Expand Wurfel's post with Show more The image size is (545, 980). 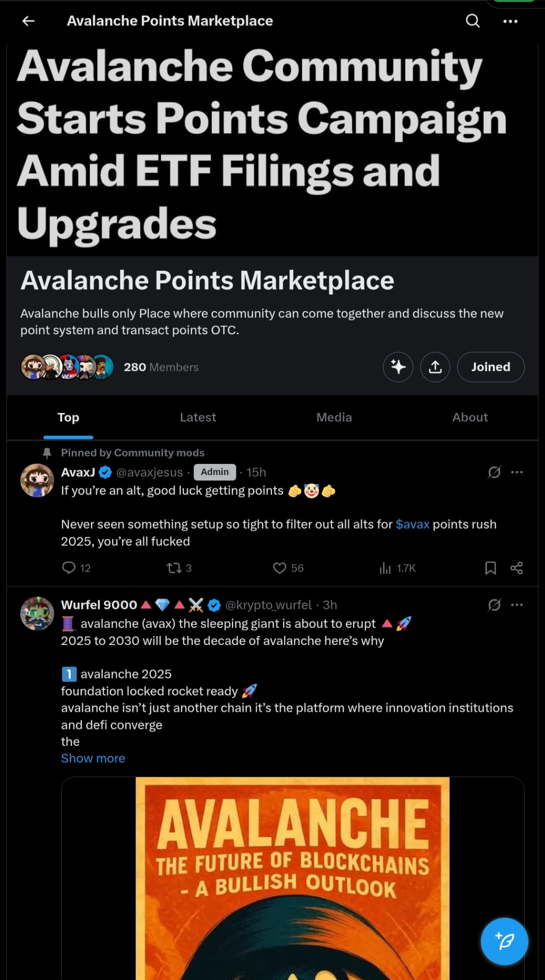(93, 758)
